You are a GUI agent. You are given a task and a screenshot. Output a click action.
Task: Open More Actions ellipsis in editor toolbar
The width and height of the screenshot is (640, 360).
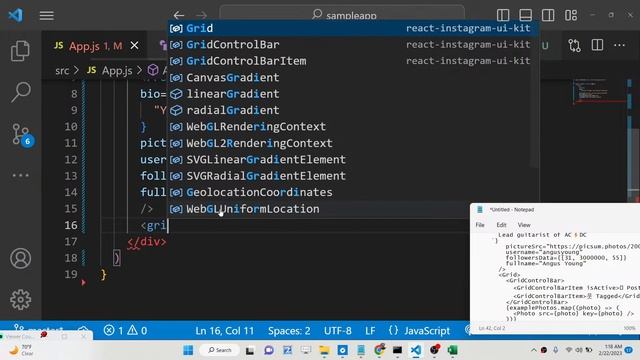tap(620, 45)
